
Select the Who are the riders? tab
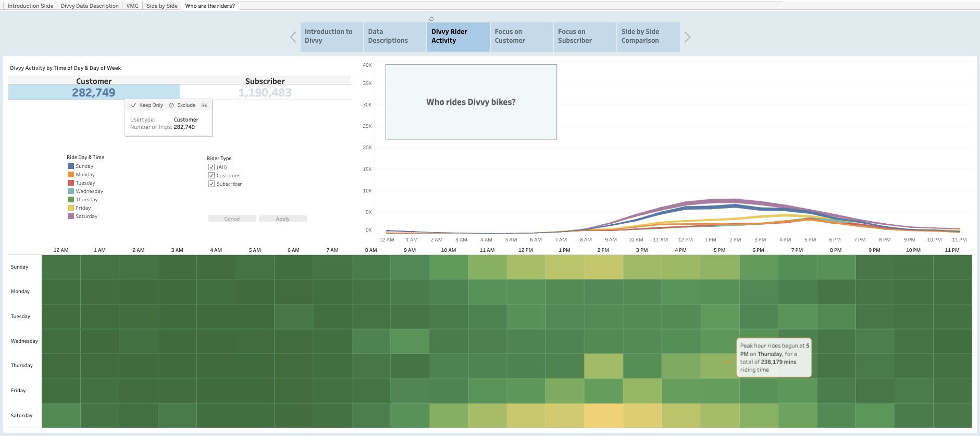210,6
